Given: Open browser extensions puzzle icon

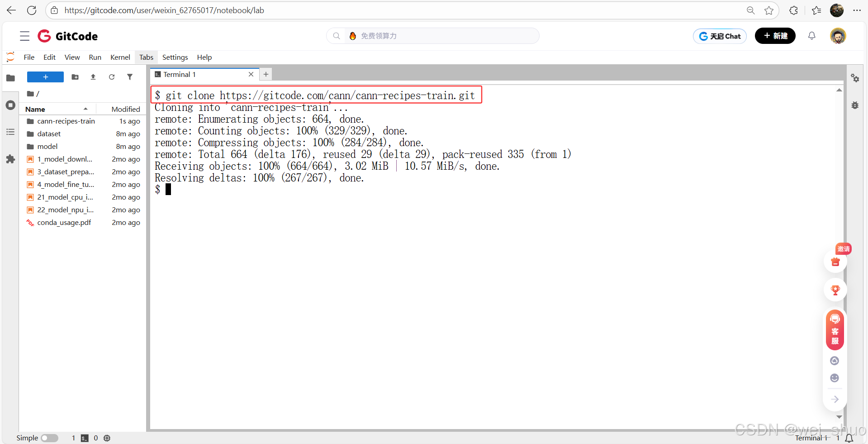Looking at the screenshot, I should (794, 10).
